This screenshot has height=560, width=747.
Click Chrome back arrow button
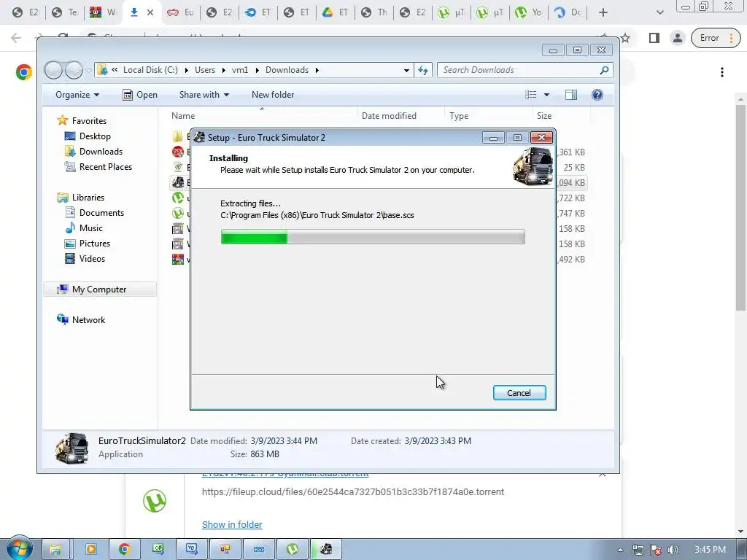[x=16, y=38]
